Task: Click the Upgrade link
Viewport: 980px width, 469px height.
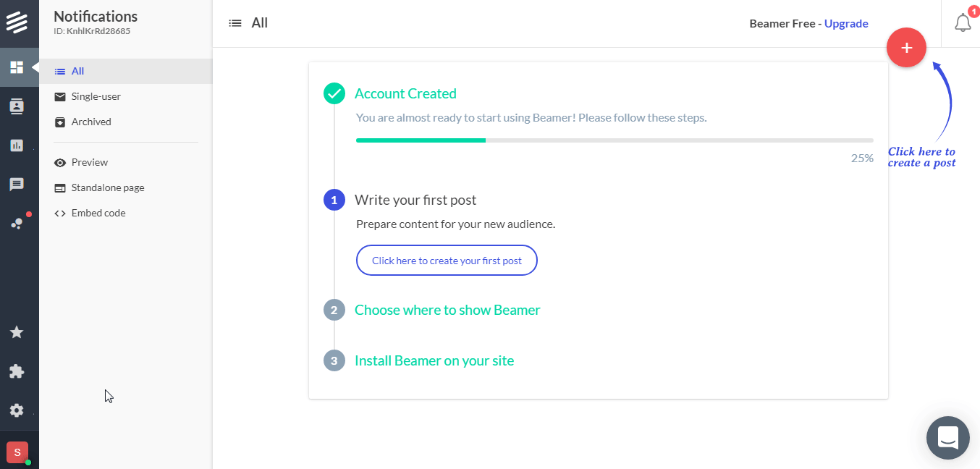Action: pyautogui.click(x=846, y=23)
